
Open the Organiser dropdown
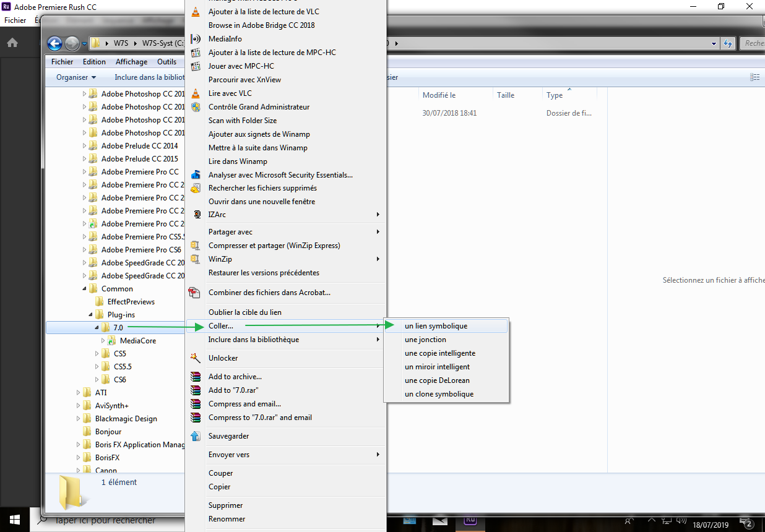(76, 77)
